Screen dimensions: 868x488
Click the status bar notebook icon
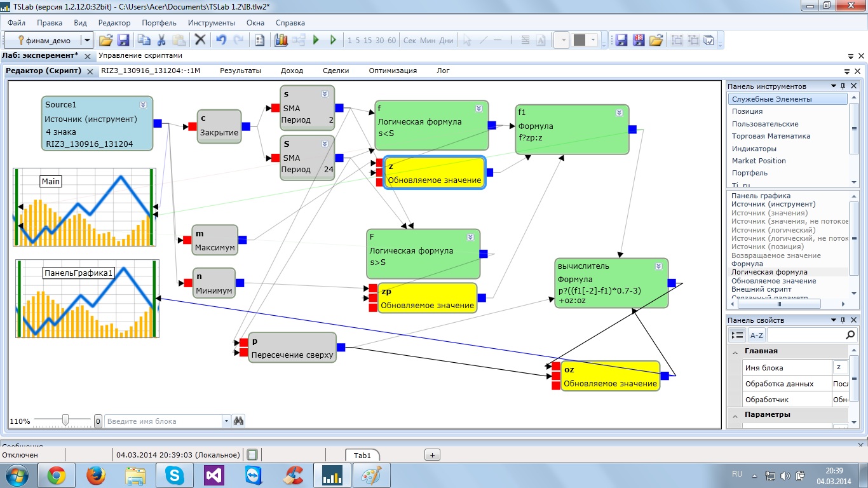pos(252,455)
